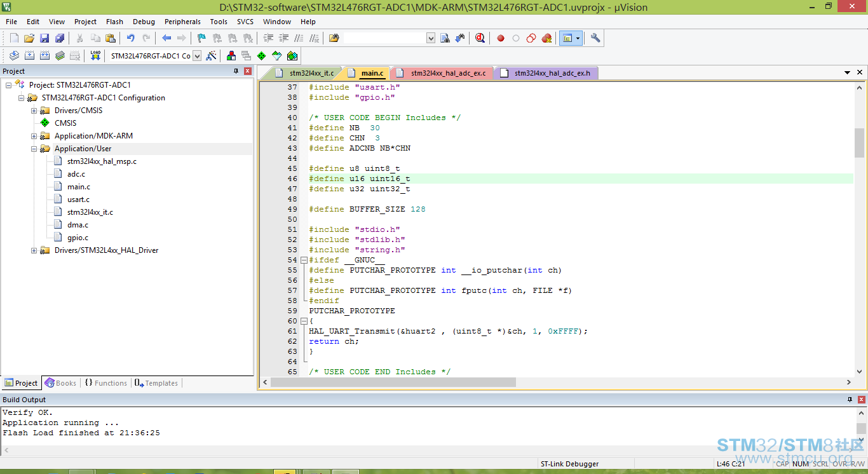
Task: Show the Functions panel tab
Action: [105, 383]
